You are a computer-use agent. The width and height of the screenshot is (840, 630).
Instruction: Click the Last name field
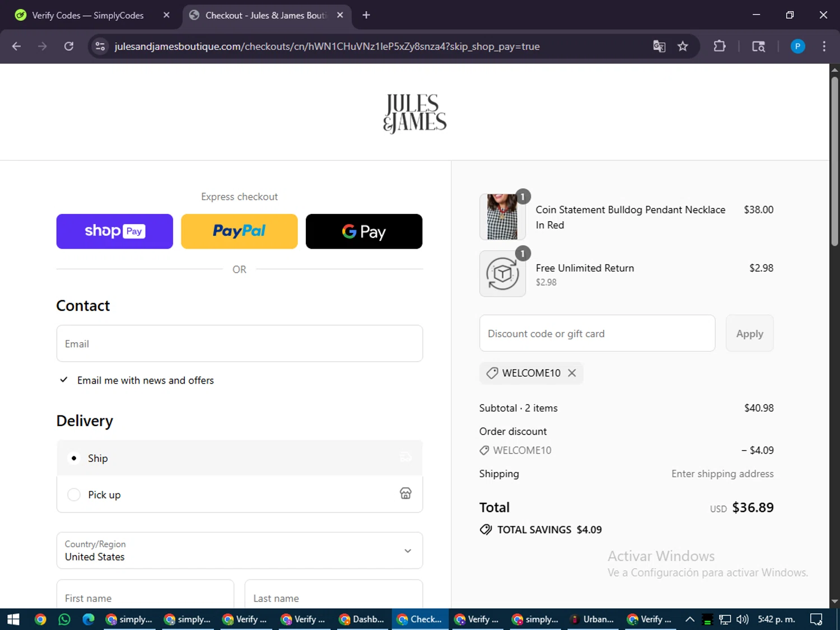(x=334, y=594)
